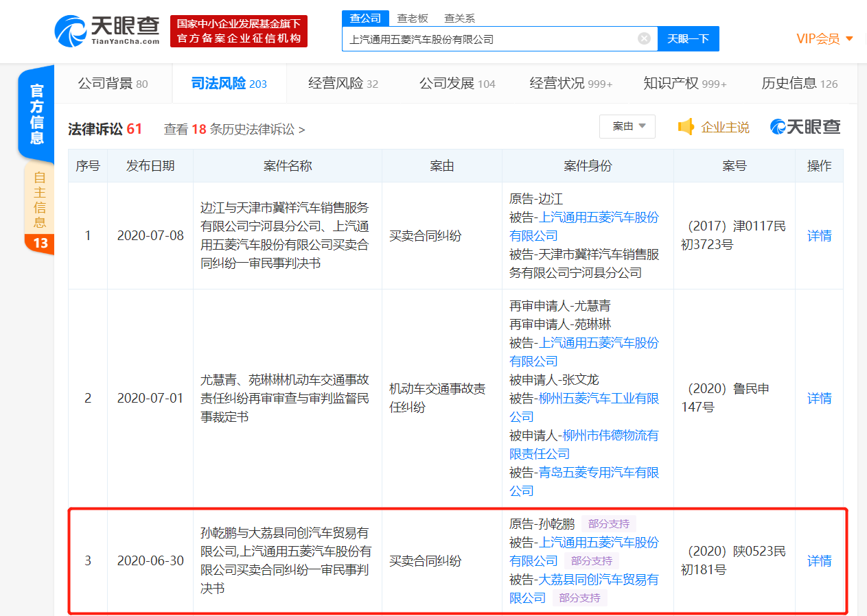Select the 官方信息 side tab
The height and width of the screenshot is (616, 867).
[36, 114]
